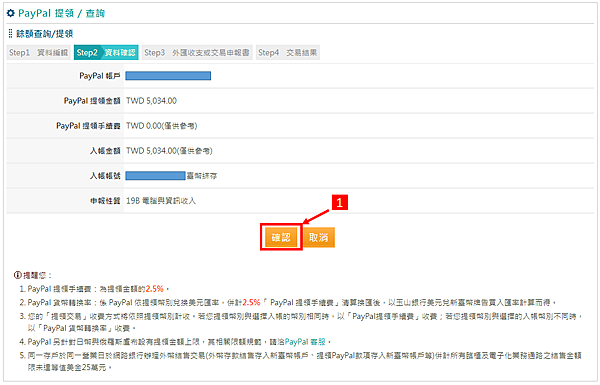This screenshot has width=600, height=385.
Task: Click the 申報性質 value 19B 電腦與資訊收入
Action: point(161,201)
